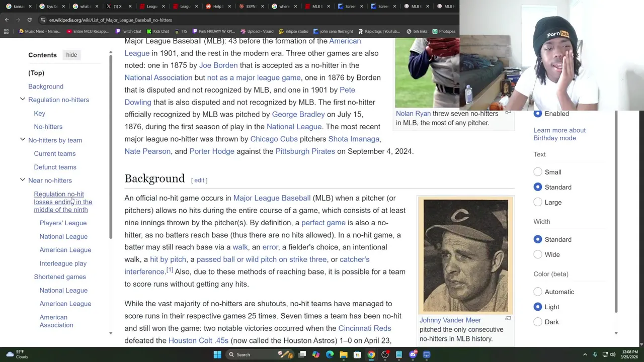Open Photopea bookmark
644x362 pixels.
click(444, 31)
